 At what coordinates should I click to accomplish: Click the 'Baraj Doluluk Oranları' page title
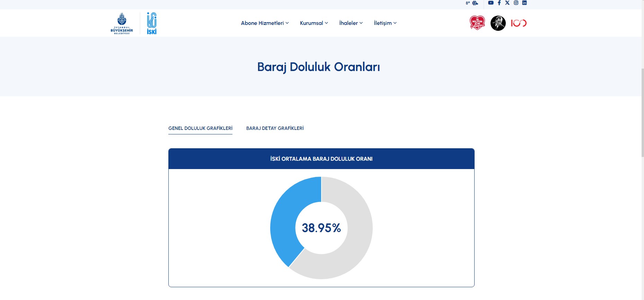tap(318, 67)
